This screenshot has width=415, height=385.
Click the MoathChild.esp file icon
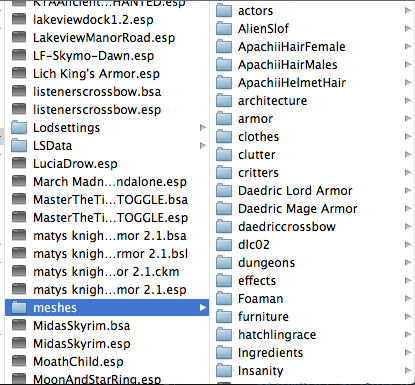point(19,361)
